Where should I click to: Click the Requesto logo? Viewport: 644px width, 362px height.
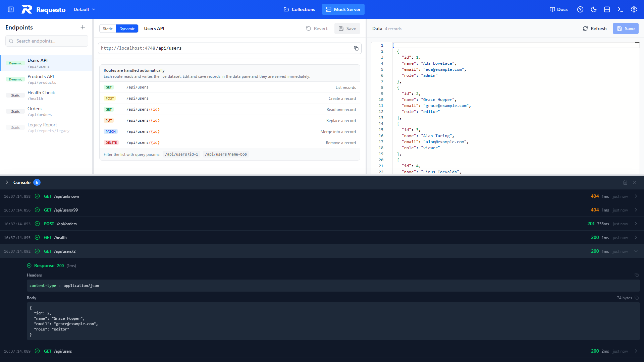click(44, 9)
